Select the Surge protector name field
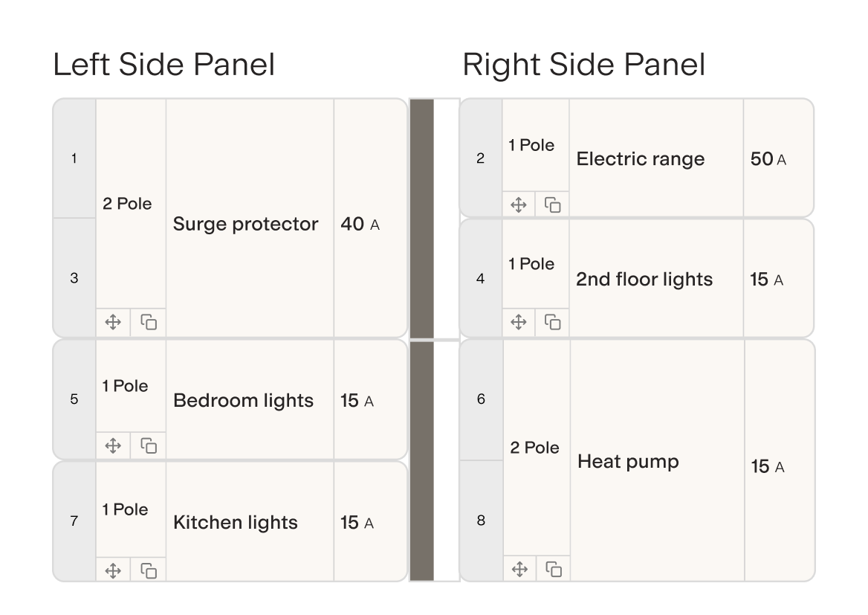Viewport: 868px width, 615px height. 246,225
